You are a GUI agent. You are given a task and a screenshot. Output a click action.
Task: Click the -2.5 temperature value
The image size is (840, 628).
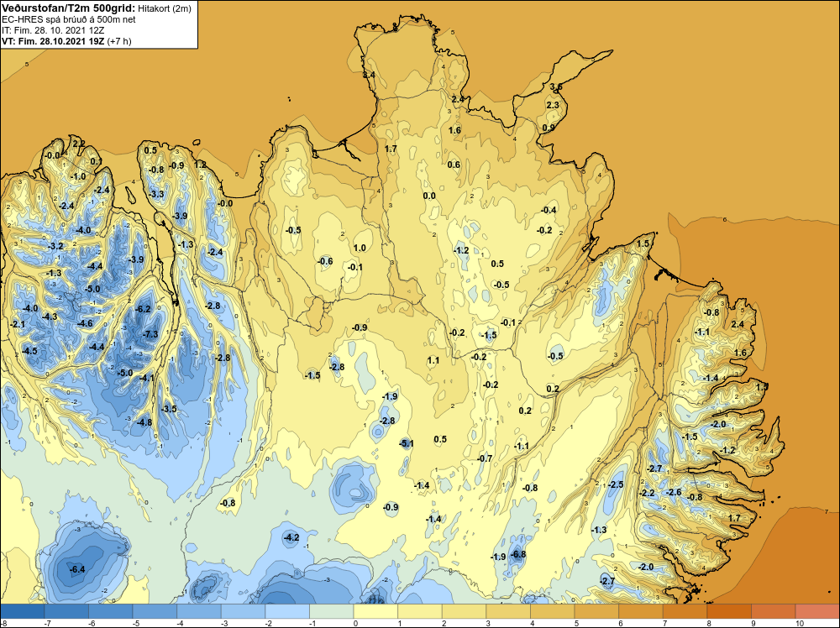point(616,484)
